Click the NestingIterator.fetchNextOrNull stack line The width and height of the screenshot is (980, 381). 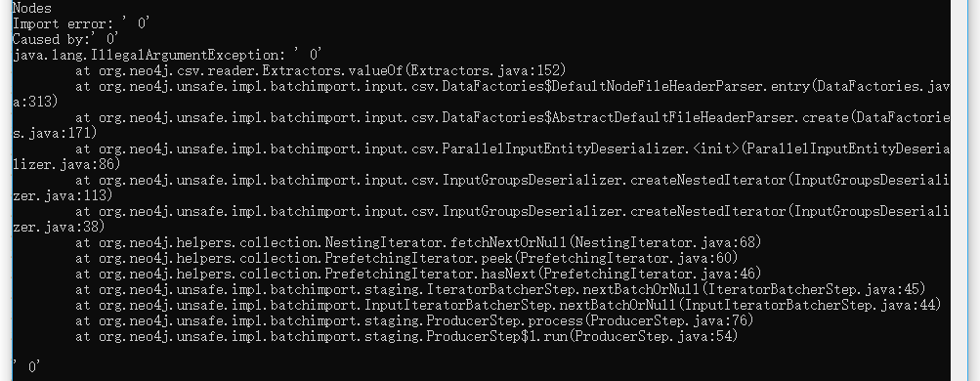[418, 242]
